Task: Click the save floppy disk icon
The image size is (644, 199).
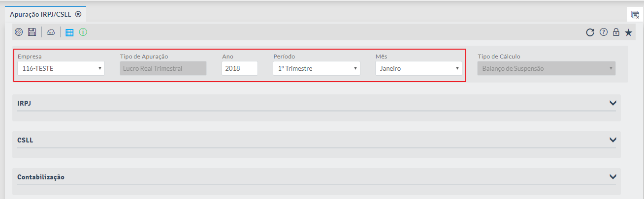Action: pyautogui.click(x=32, y=32)
